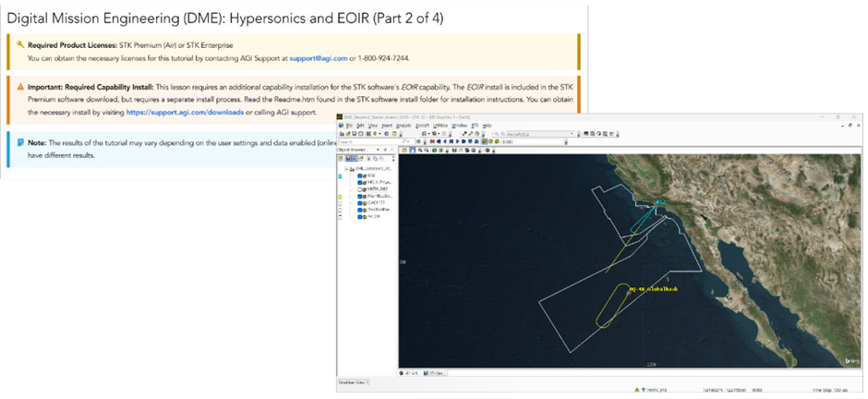Collapse the DME_Session2 scenario tree node

click(x=346, y=169)
